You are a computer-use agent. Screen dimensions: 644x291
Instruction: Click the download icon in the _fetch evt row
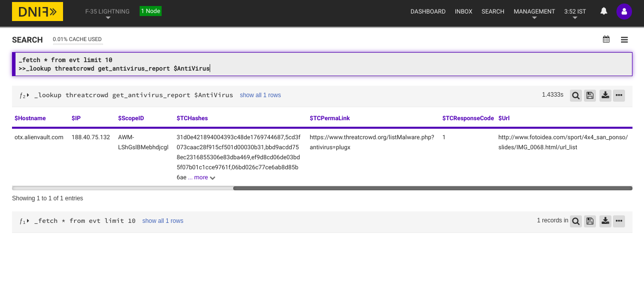pyautogui.click(x=605, y=221)
